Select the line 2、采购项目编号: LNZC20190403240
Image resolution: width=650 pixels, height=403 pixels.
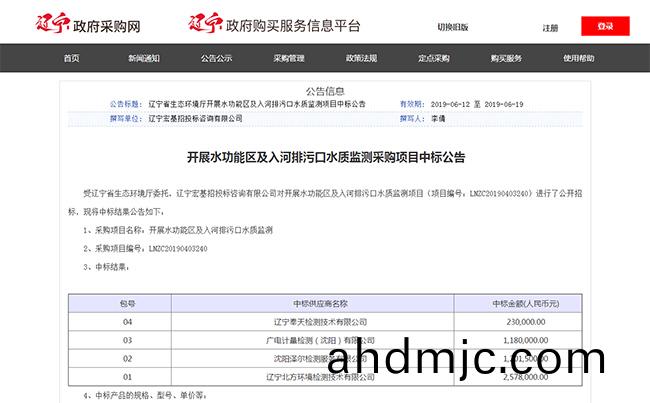coord(145,249)
